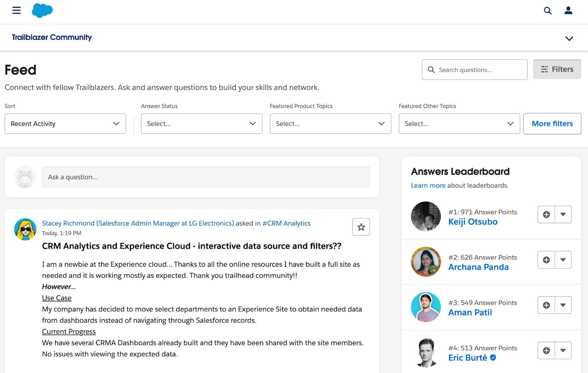The width and height of the screenshot is (588, 373).
Task: Open the Featured Other Topics dropdown
Action: point(459,124)
